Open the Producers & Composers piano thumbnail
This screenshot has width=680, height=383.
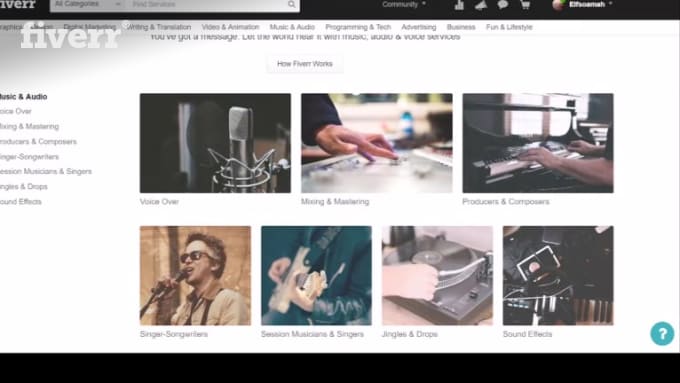(x=538, y=143)
